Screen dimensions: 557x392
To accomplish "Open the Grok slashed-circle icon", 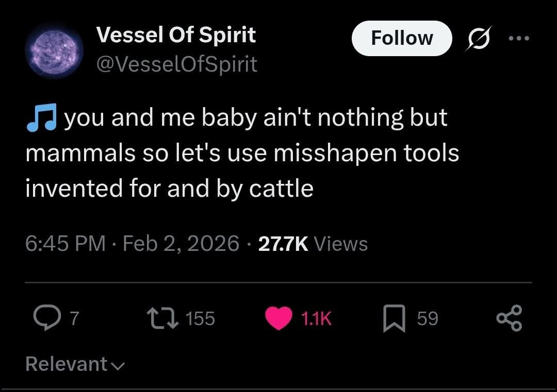I will coord(477,39).
